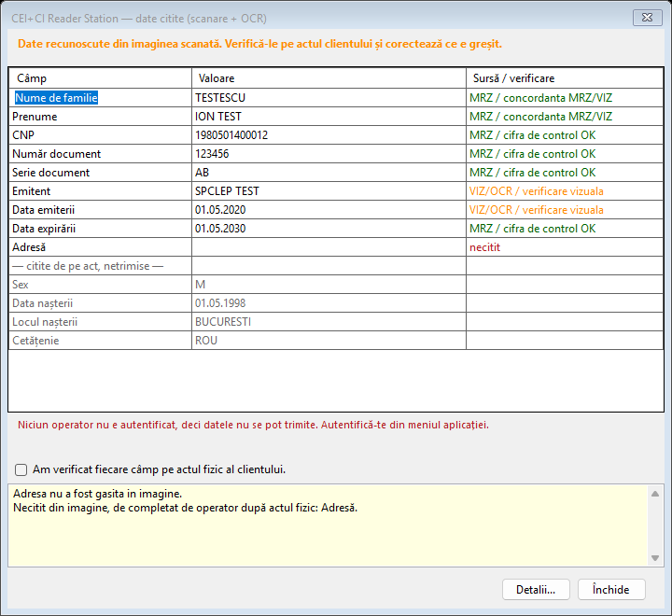Click the red 'necitit' status
Image resolution: width=672 pixels, height=616 pixels.
pyautogui.click(x=484, y=247)
